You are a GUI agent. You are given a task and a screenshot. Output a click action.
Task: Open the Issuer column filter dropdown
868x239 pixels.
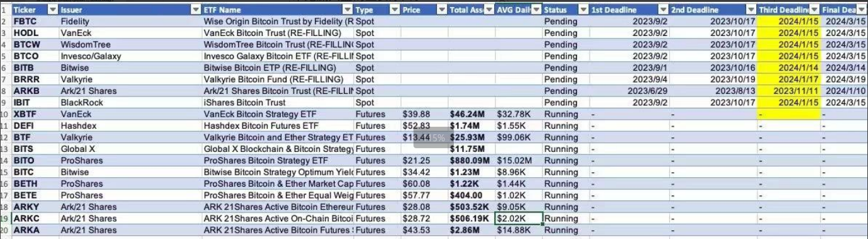pyautogui.click(x=196, y=10)
